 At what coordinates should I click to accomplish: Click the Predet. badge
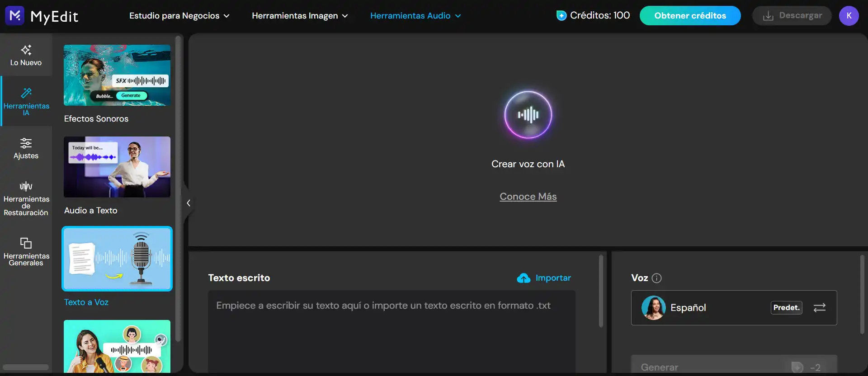(x=787, y=308)
